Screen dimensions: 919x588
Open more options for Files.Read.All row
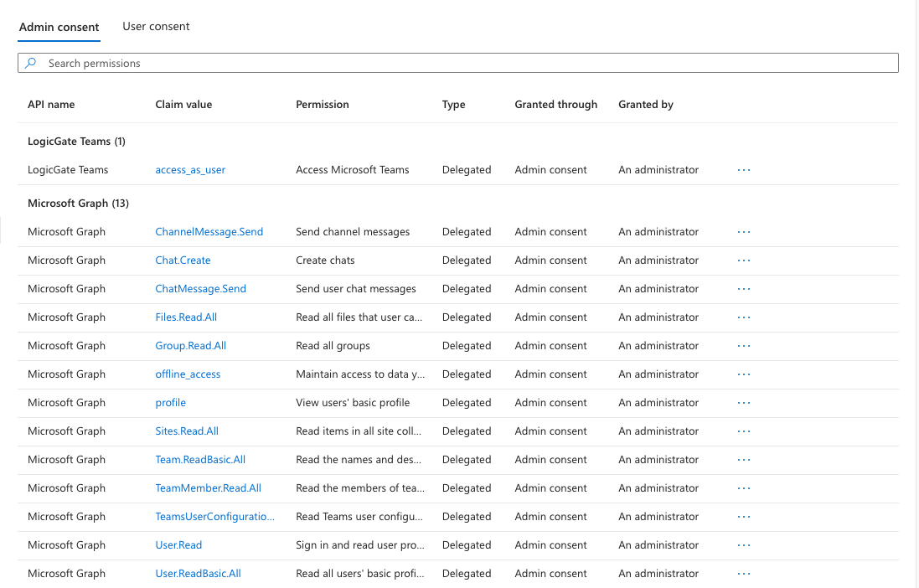(x=744, y=317)
